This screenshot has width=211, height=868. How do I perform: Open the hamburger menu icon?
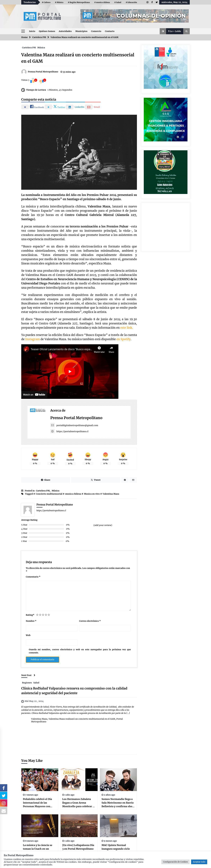[x=23, y=31]
